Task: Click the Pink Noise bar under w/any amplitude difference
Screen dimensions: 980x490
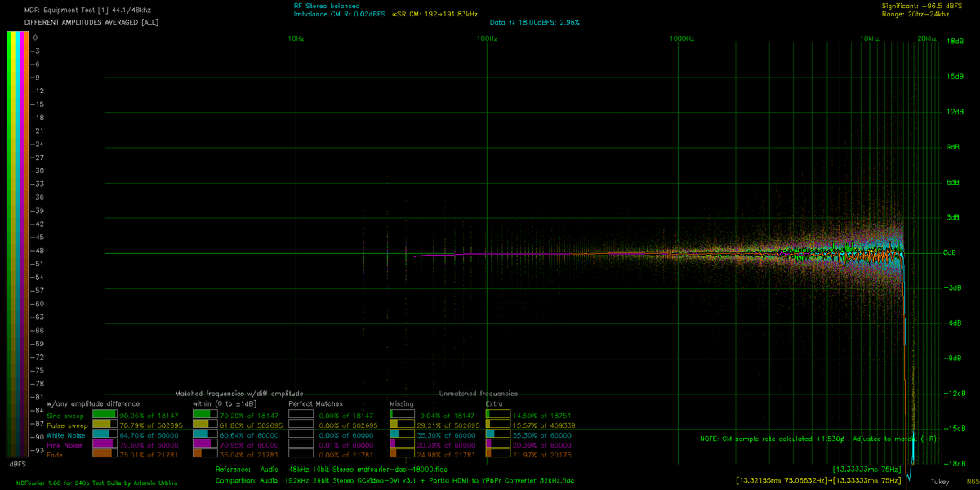Action: (x=104, y=444)
